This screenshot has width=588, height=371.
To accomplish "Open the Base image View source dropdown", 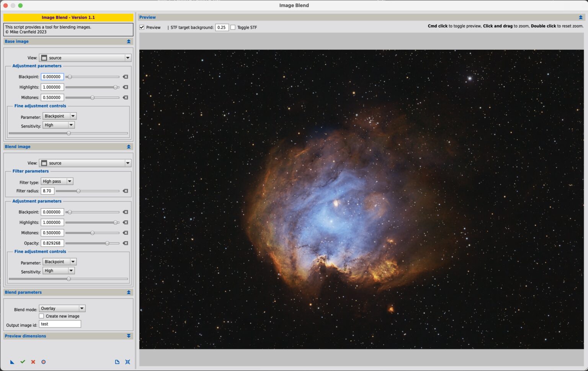I will pos(85,58).
